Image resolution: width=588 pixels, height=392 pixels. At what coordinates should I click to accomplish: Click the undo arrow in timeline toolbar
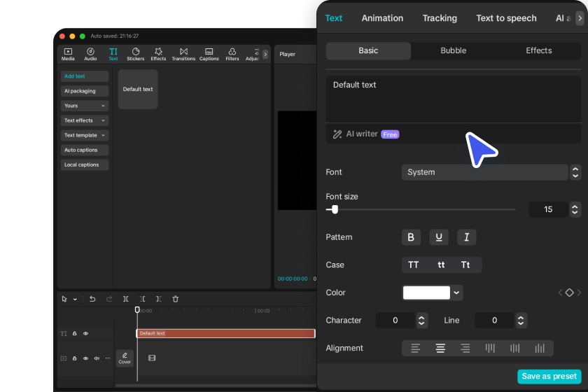(92, 299)
